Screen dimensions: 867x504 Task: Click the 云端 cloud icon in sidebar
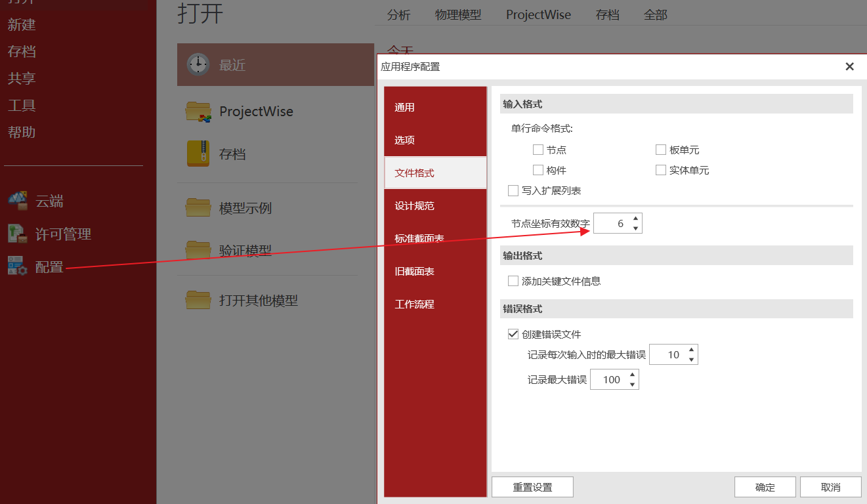pyautogui.click(x=18, y=201)
